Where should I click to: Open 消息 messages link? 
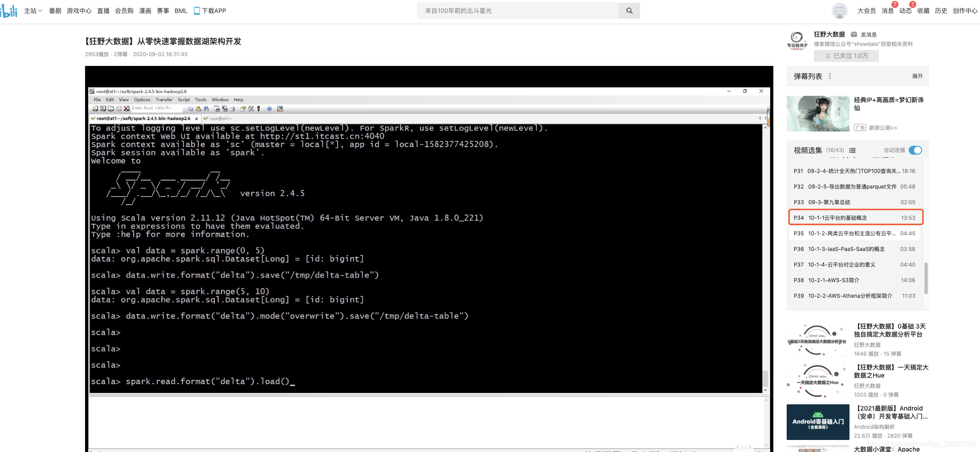point(887,11)
